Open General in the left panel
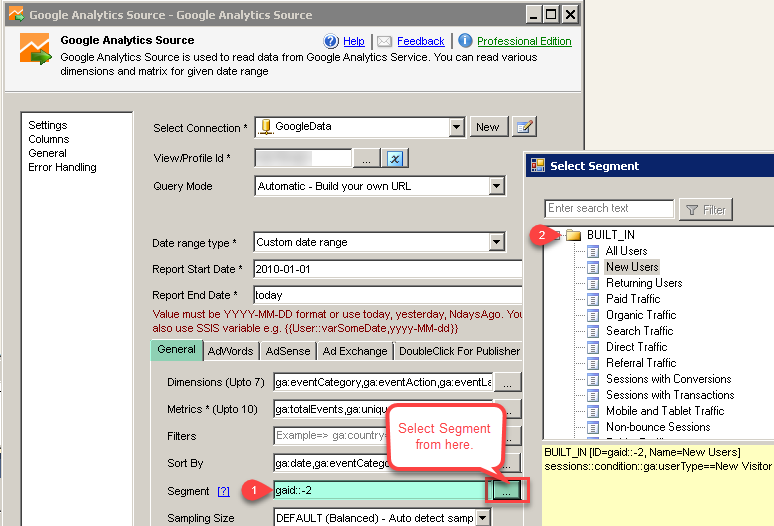 coord(47,153)
